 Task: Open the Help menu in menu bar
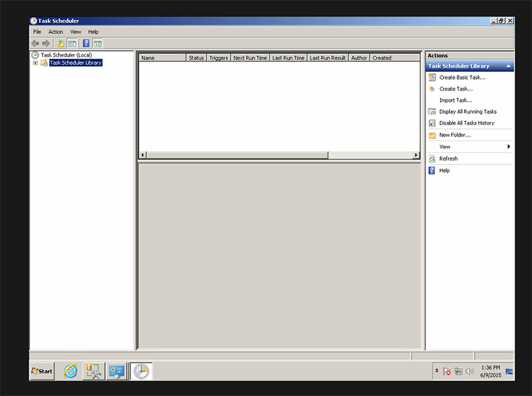pos(93,32)
